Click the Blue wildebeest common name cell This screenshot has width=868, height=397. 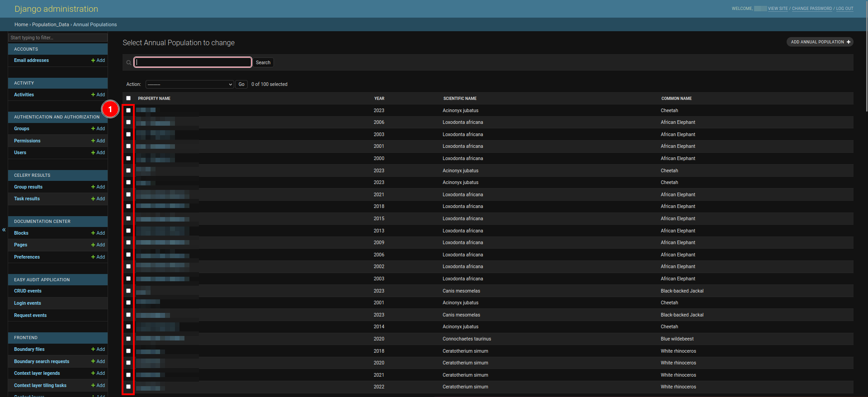coord(677,339)
